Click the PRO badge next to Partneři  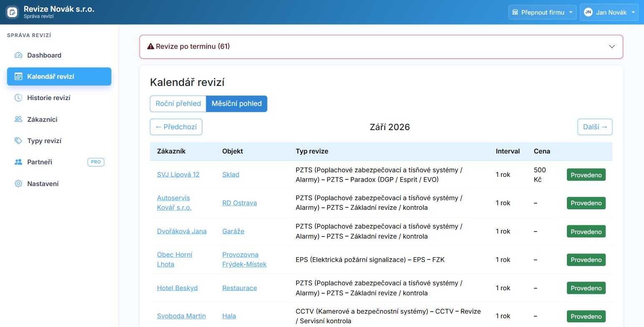coord(96,162)
